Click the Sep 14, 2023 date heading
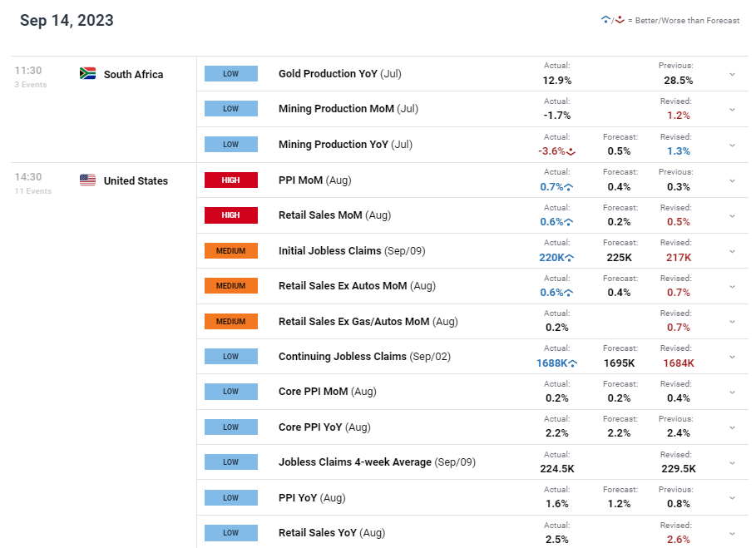The image size is (756, 548). tap(67, 21)
